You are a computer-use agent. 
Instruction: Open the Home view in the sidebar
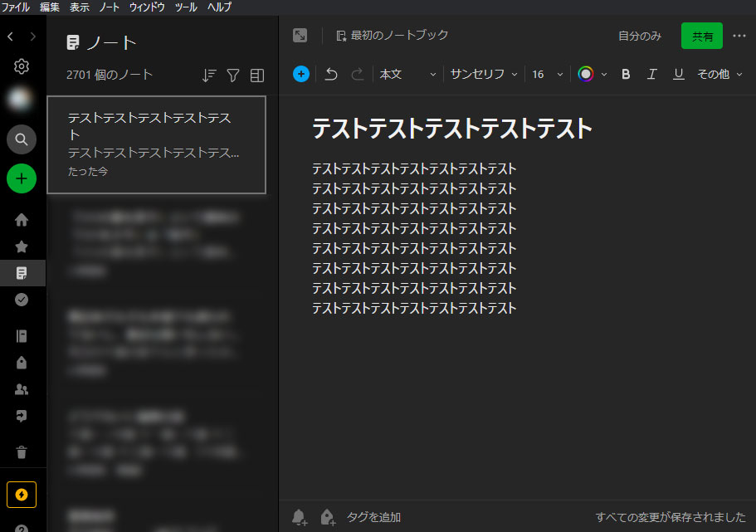pos(21,220)
